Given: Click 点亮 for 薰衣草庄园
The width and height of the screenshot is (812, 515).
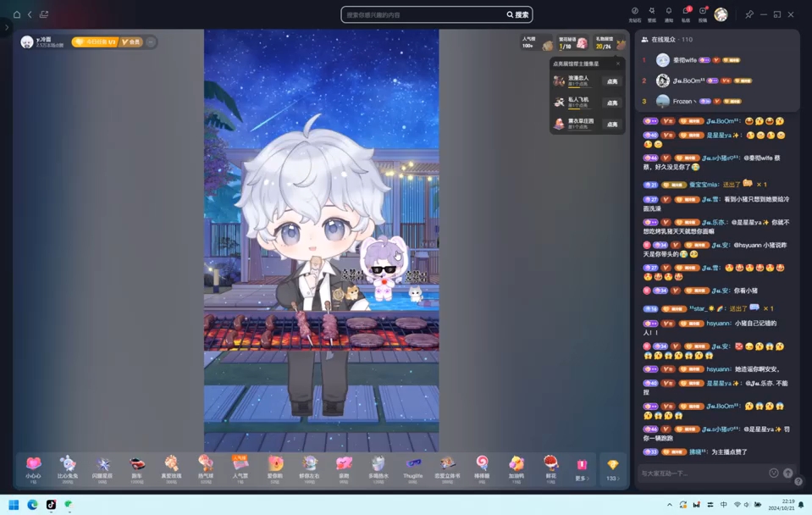Looking at the screenshot, I should click(612, 125).
